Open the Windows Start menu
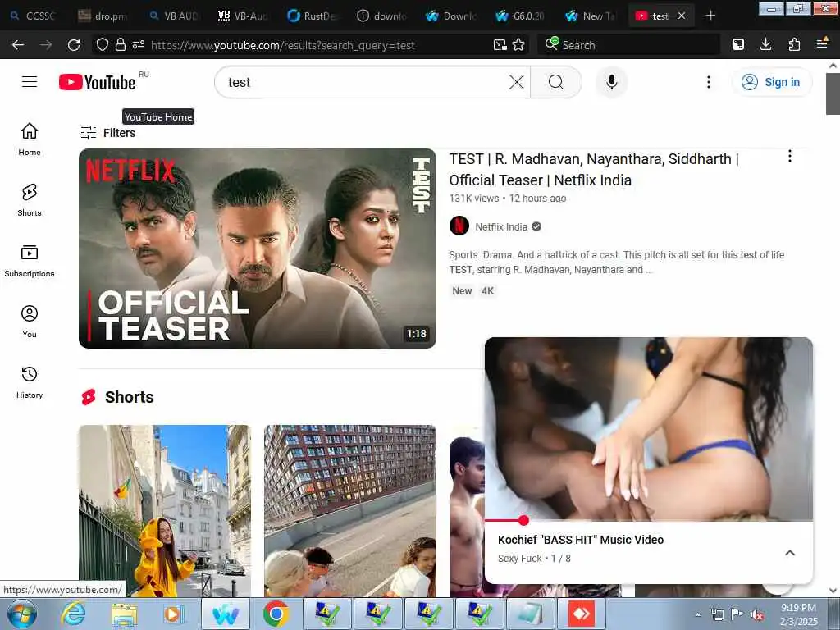The height and width of the screenshot is (630, 840). (x=22, y=614)
